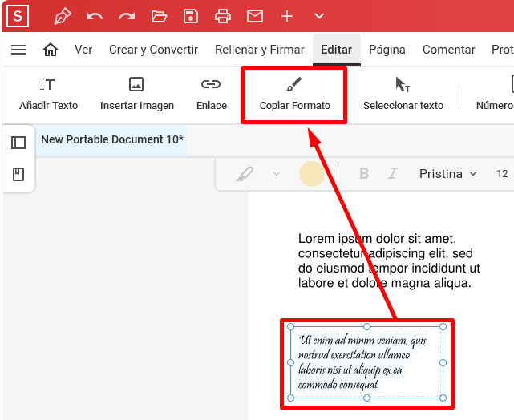
Task: Pick the yellow color swatch
Action: [x=312, y=174]
